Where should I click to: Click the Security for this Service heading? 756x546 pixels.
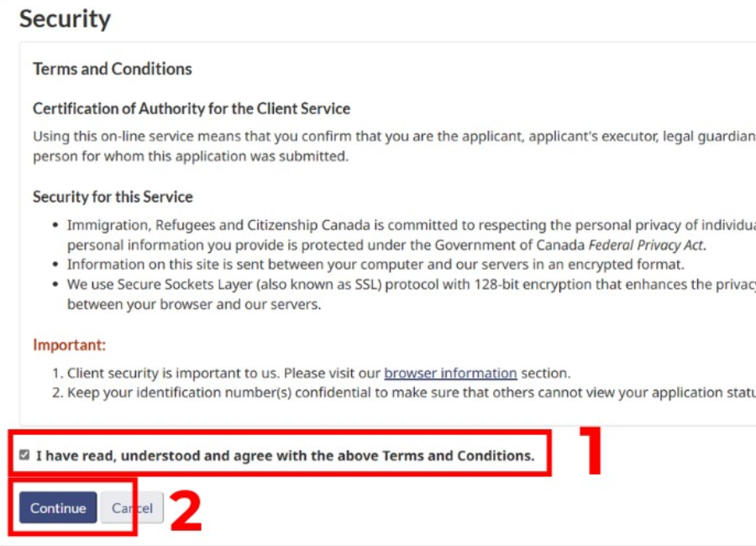(x=113, y=197)
